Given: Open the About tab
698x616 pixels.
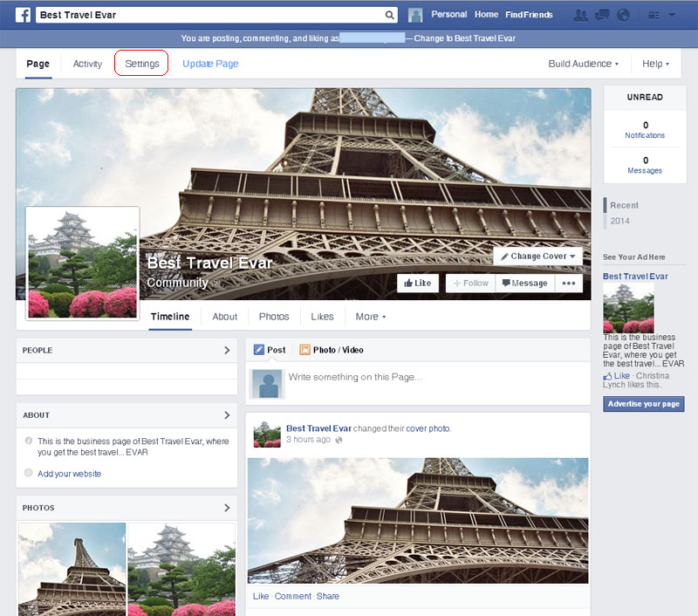Looking at the screenshot, I should 225,317.
